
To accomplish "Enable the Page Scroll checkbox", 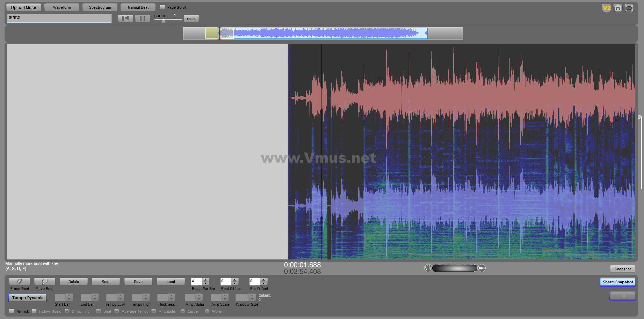I will click(162, 7).
